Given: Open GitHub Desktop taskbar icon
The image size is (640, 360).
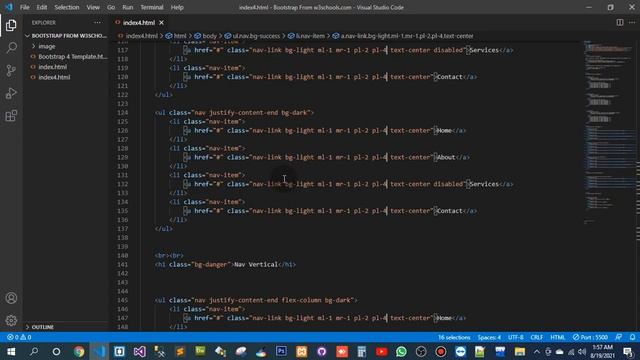Looking at the screenshot, I should point(322,351).
